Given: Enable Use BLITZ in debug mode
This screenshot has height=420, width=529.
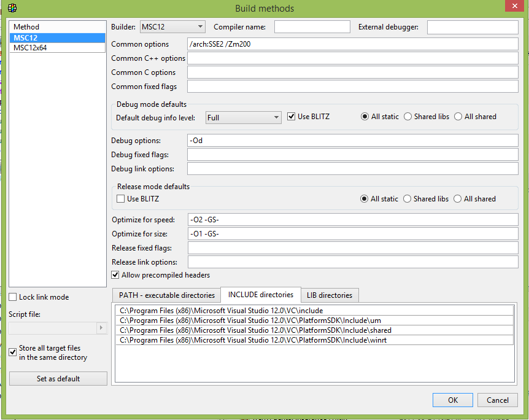Looking at the screenshot, I should [292, 117].
